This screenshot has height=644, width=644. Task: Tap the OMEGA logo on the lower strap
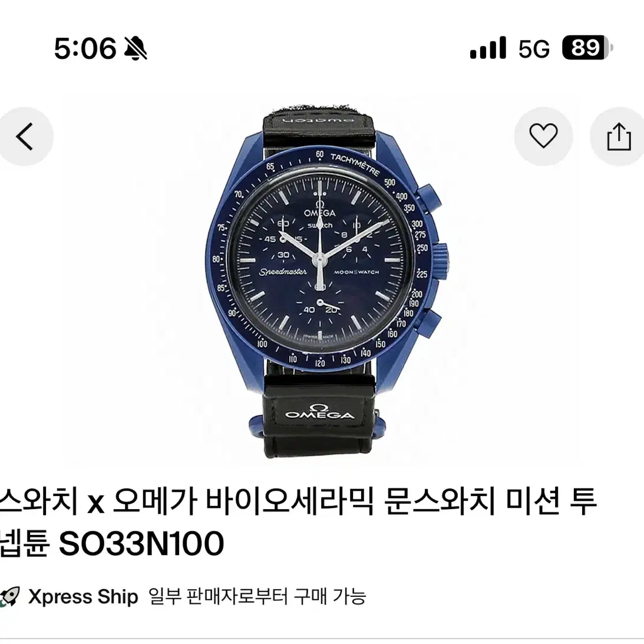point(320,411)
